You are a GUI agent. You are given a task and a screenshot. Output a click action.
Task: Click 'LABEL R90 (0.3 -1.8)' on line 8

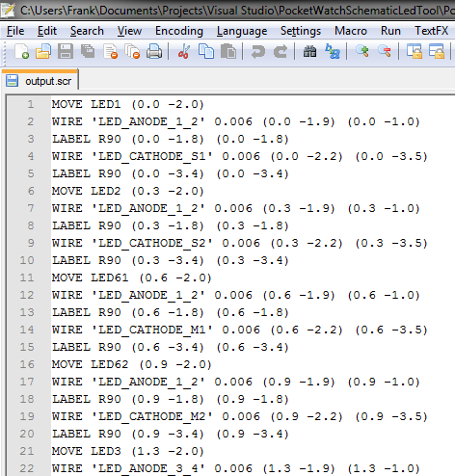(x=128, y=225)
